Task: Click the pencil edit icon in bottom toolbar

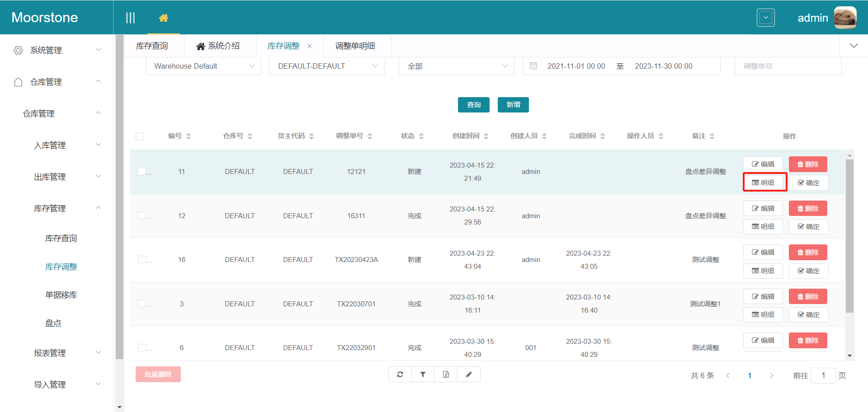Action: [469, 375]
